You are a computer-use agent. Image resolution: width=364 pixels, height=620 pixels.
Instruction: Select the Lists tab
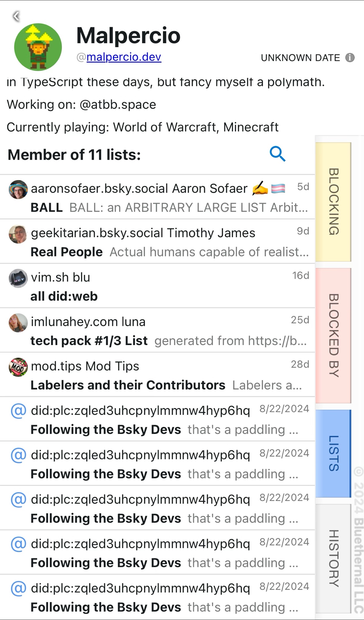333,453
